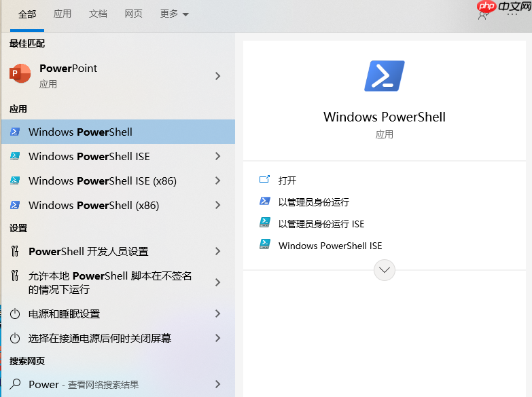Click icon beside 允许本地 PowerShell 脚本 setting

click(x=15, y=276)
